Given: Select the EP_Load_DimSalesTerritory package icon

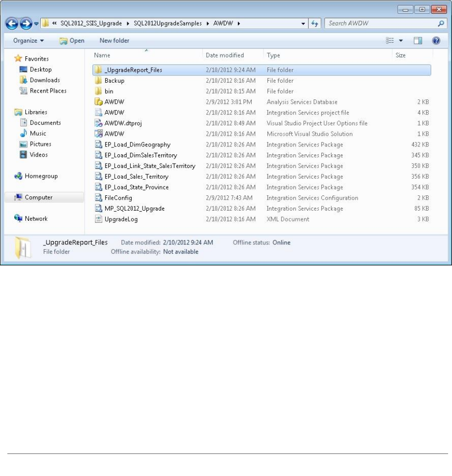Looking at the screenshot, I should 98,155.
